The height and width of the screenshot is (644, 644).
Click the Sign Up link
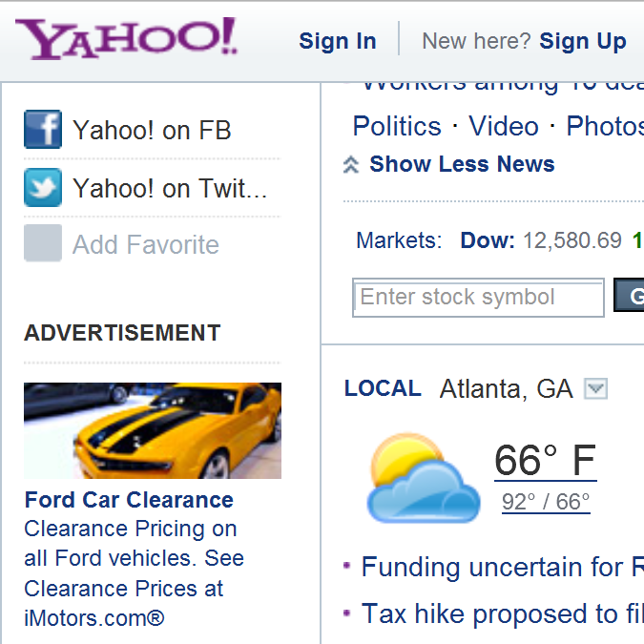pos(583,42)
